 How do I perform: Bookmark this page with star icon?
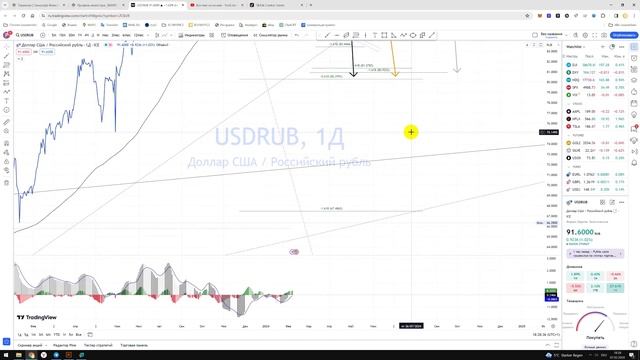pyautogui.click(x=527, y=16)
